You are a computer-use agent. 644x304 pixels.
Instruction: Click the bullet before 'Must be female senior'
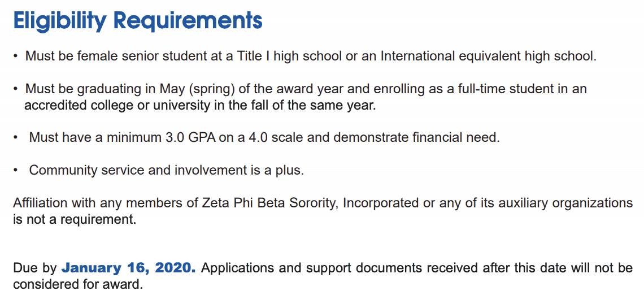[15, 57]
